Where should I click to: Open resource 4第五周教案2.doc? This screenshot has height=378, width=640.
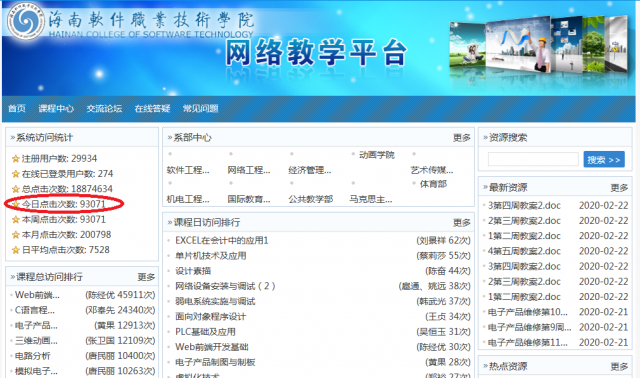[x=524, y=251]
